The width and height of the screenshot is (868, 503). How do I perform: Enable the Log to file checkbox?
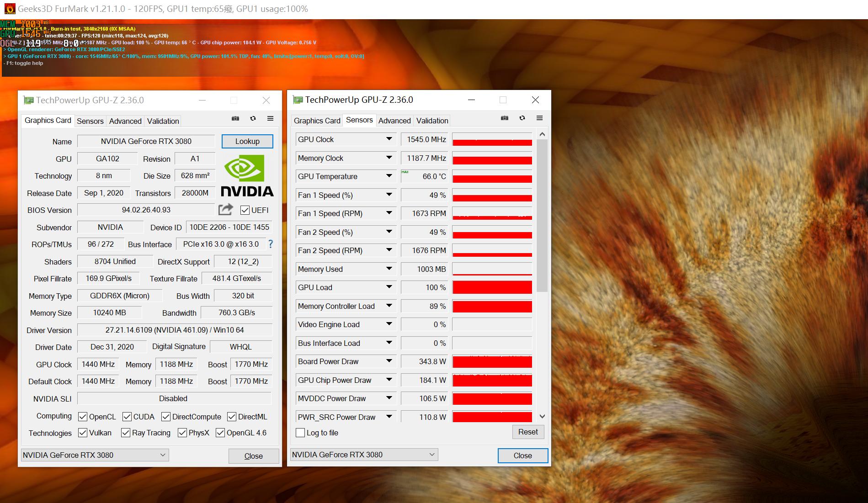300,433
